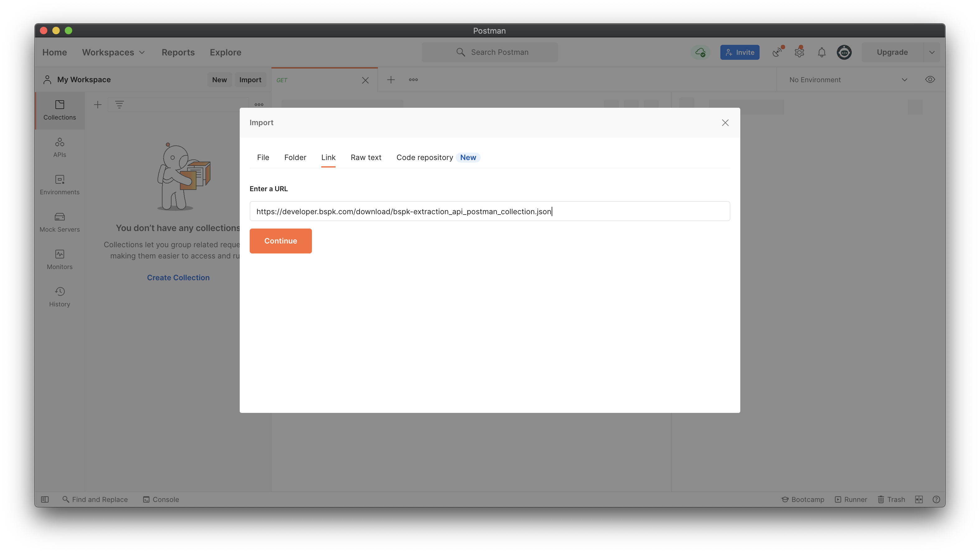Click the cloud sync status icon
The image size is (980, 553).
(700, 52)
